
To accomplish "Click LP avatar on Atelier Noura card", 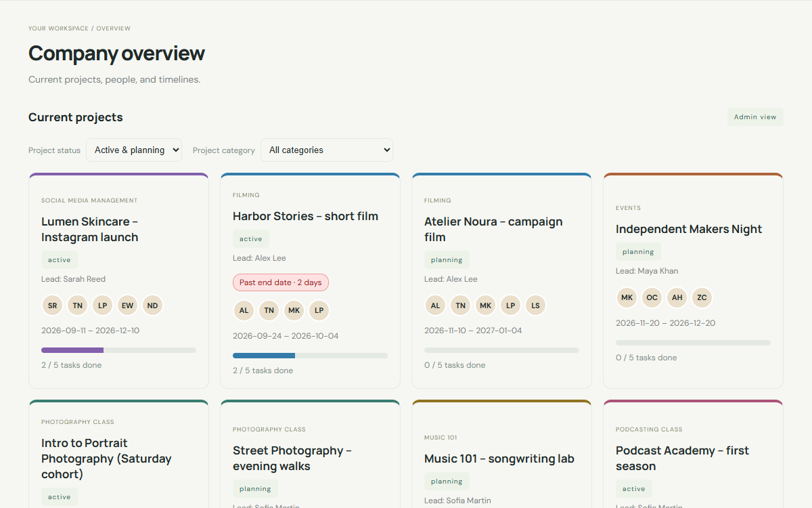I will coord(511,305).
